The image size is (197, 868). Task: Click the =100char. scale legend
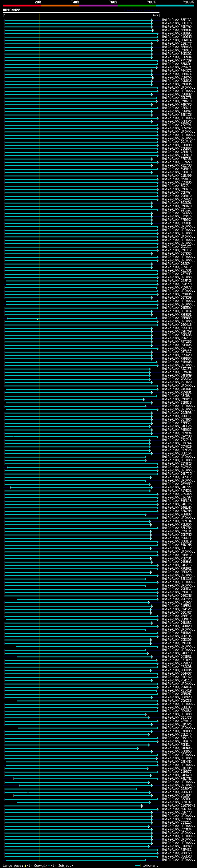(x=146, y=866)
